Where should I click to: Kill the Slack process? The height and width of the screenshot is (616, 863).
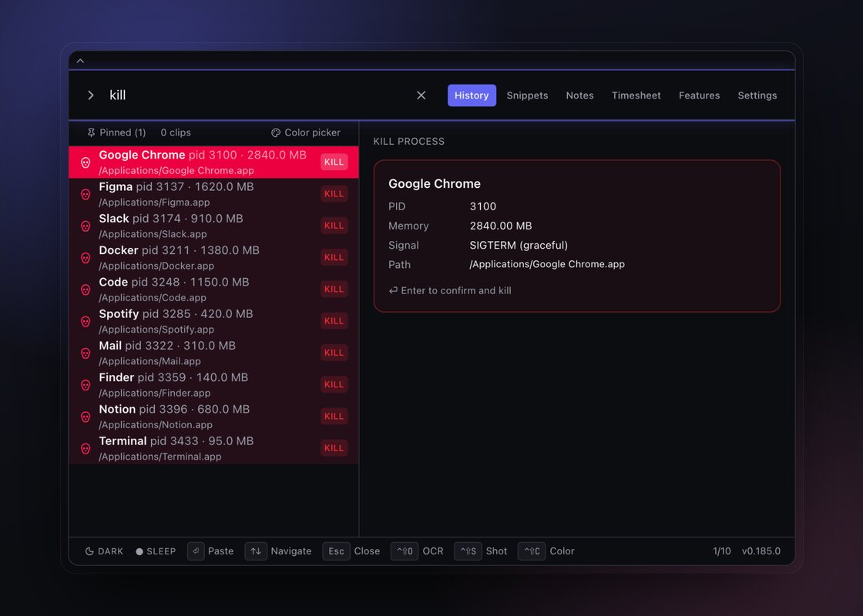pos(334,226)
